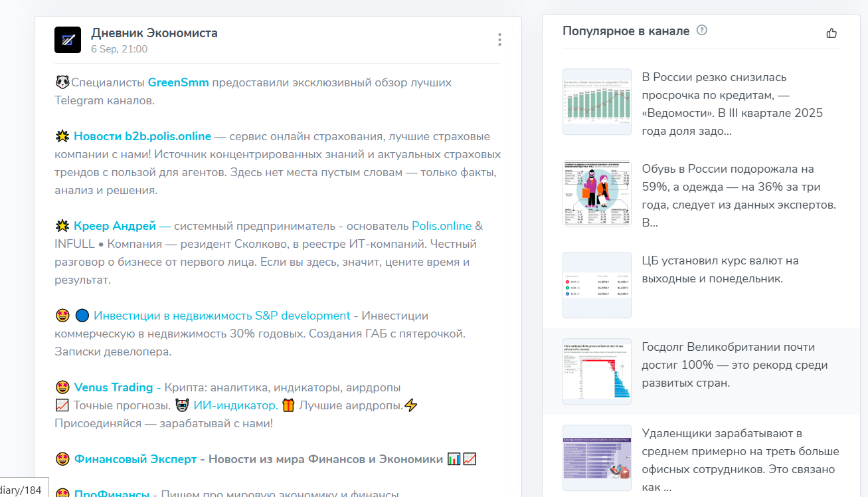Click the star emoji before «Новости b2b.polis.online»

coord(62,136)
